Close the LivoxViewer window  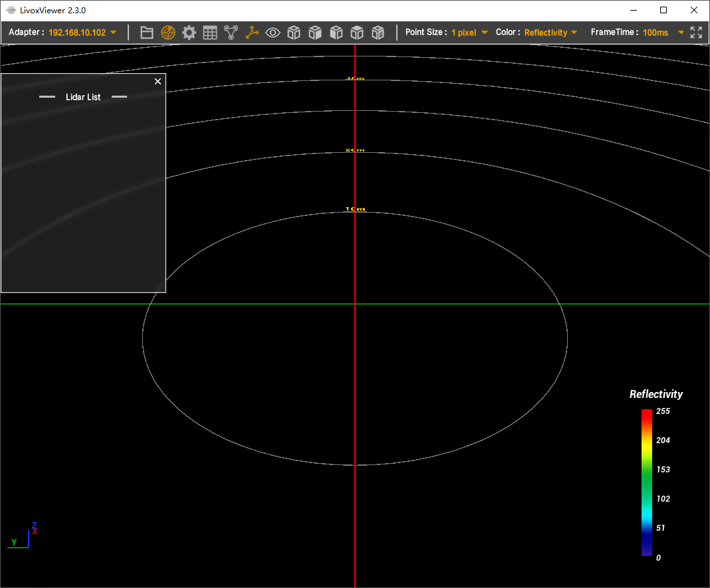coord(693,10)
